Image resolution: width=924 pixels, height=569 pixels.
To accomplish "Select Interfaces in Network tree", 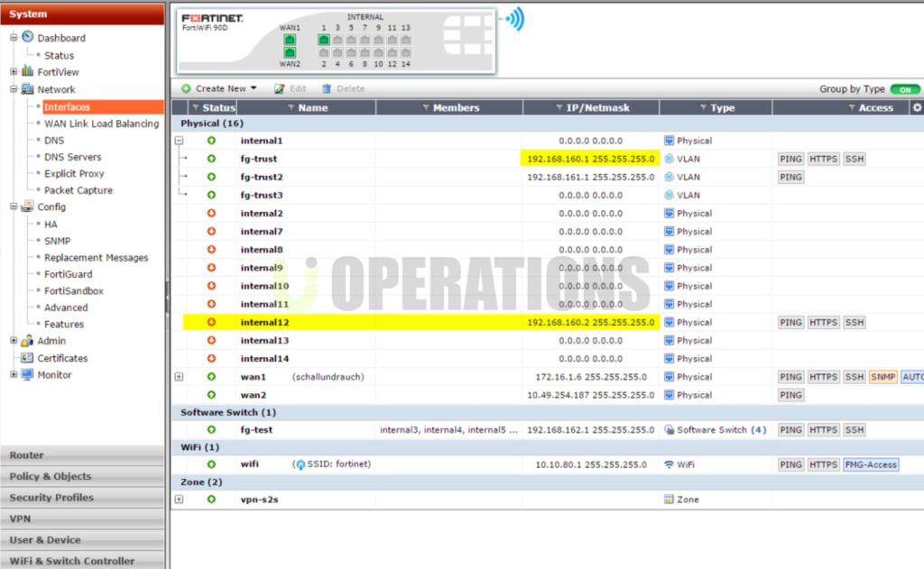I will click(67, 106).
